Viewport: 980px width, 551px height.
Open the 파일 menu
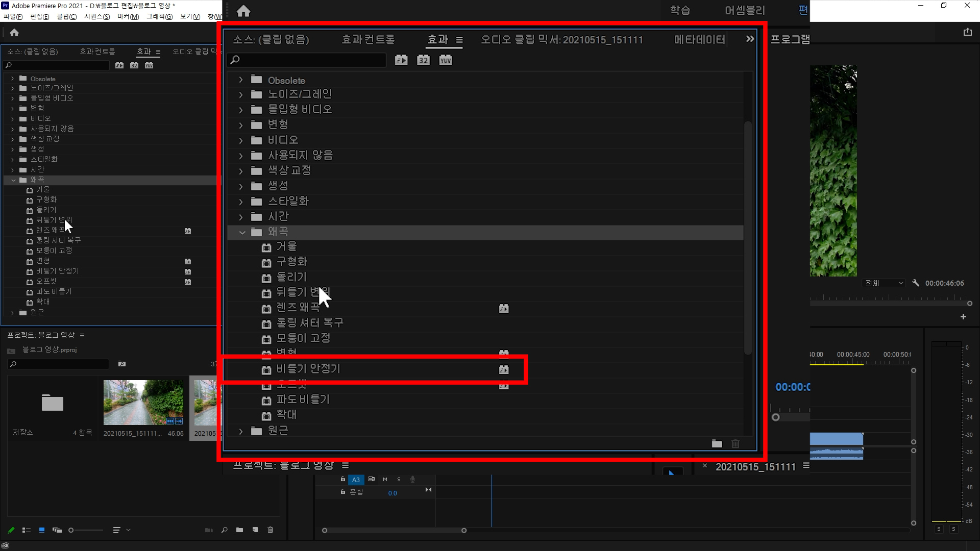pyautogui.click(x=13, y=17)
